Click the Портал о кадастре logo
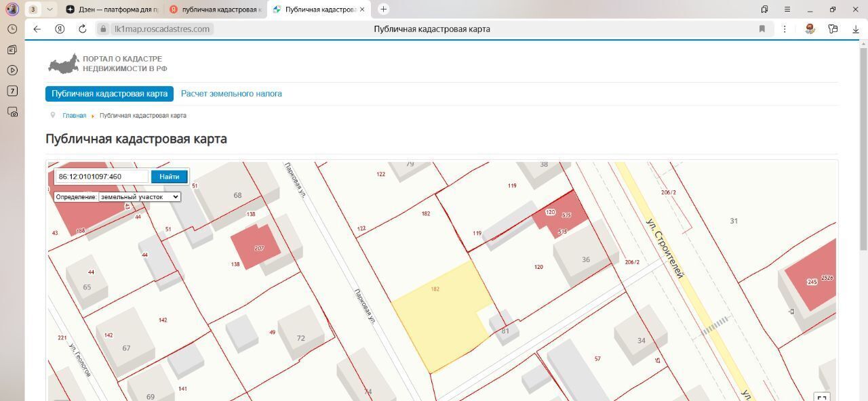This screenshot has height=401, width=868. pyautogui.click(x=107, y=64)
